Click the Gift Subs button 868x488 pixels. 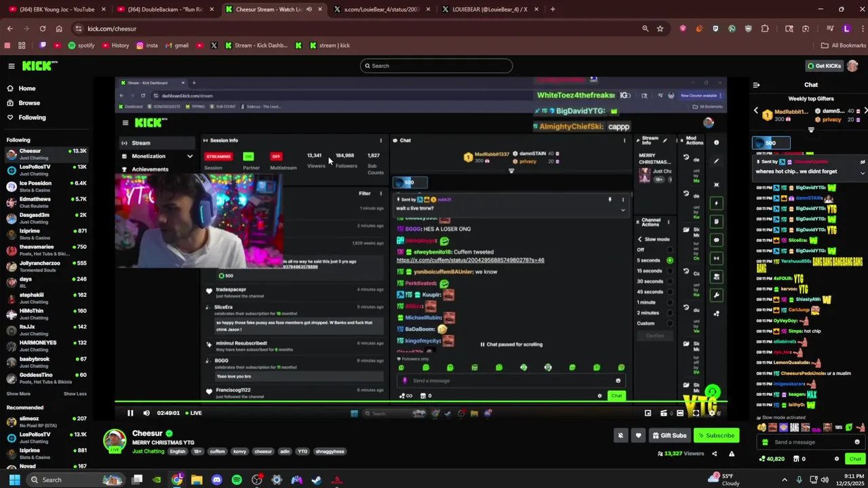click(x=669, y=436)
